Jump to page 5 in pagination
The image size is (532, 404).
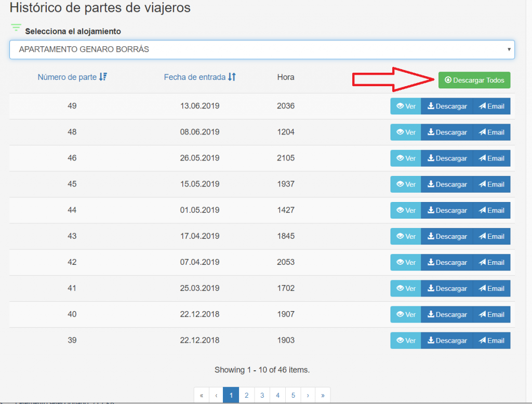(293, 395)
